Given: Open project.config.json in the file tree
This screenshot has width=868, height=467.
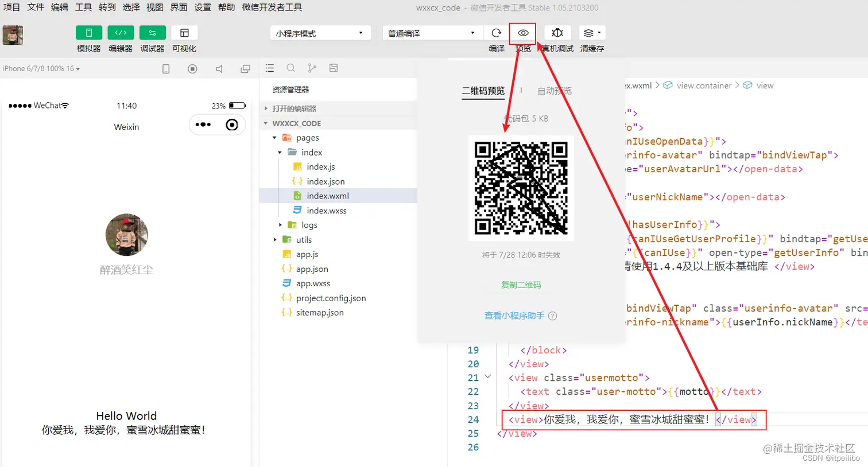Looking at the screenshot, I should coord(331,298).
